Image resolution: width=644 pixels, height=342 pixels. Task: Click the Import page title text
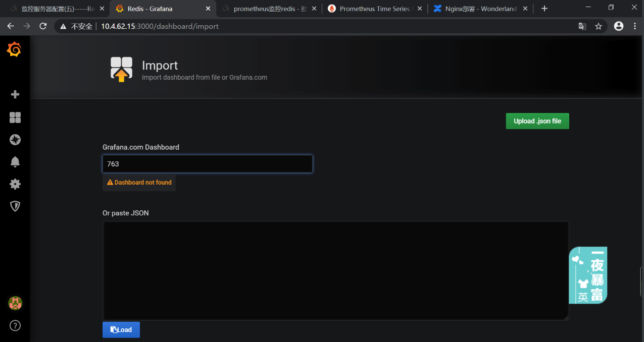tap(160, 66)
